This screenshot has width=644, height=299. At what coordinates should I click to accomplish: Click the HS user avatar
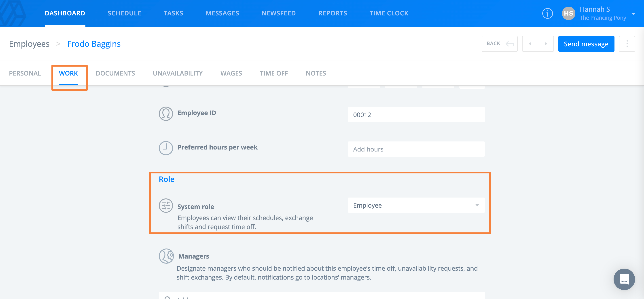pos(568,13)
